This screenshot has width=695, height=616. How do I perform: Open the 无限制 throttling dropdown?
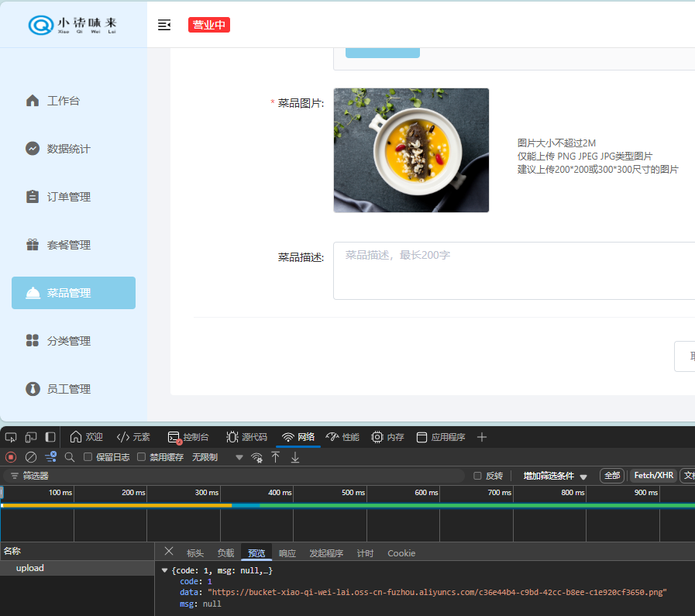click(217, 457)
